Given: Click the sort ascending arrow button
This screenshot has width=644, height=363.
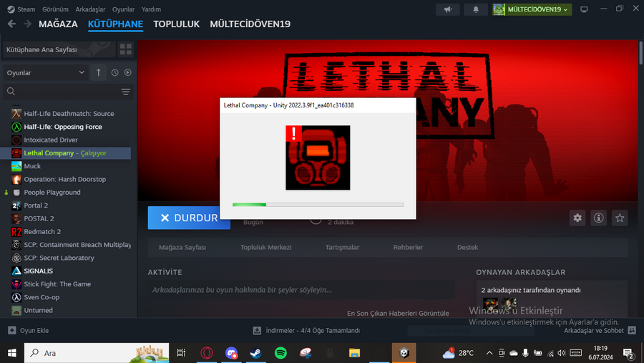Looking at the screenshot, I should (x=99, y=73).
